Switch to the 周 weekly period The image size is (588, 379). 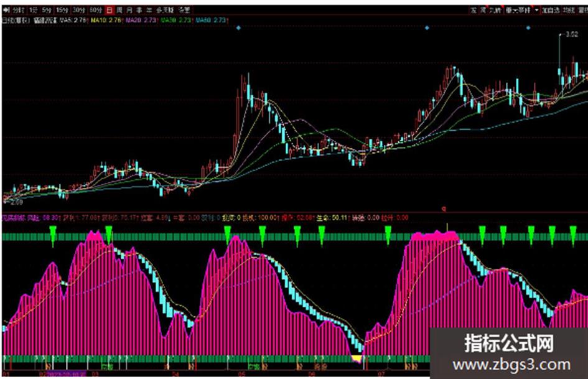(119, 10)
